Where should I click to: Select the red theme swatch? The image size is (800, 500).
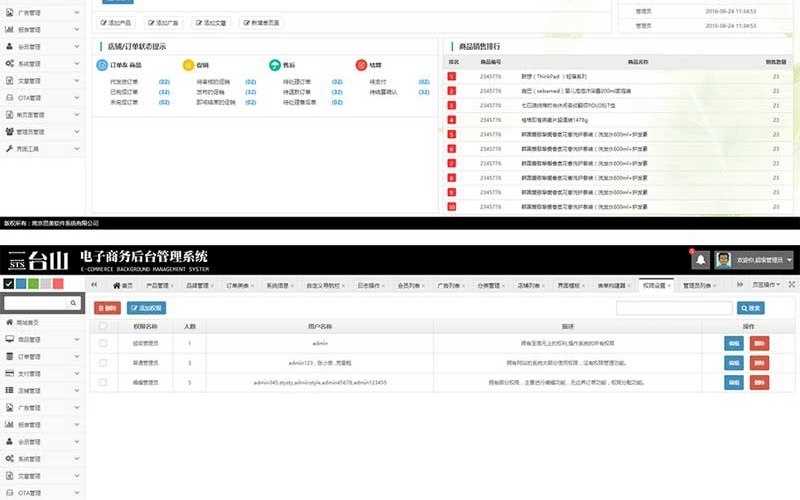(x=58, y=284)
